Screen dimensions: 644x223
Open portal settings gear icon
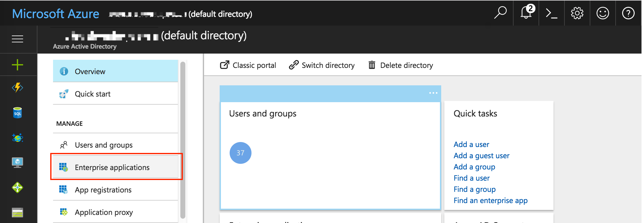coord(577,13)
